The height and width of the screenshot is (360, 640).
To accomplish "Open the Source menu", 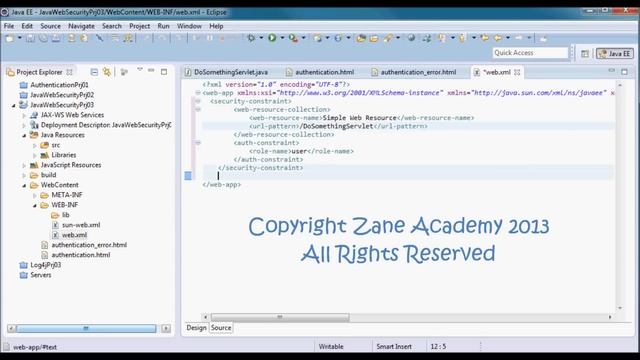I will [50, 26].
